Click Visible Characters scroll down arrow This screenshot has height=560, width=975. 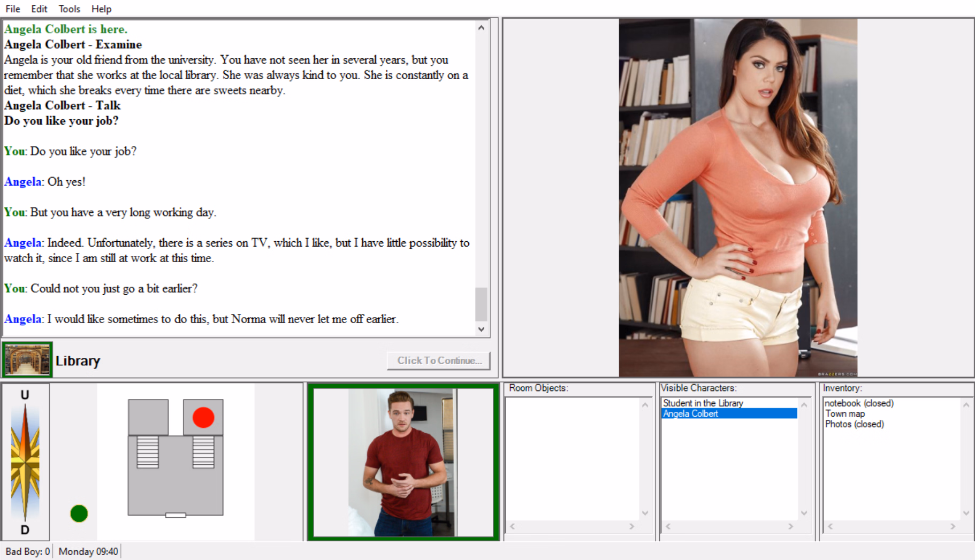[804, 513]
